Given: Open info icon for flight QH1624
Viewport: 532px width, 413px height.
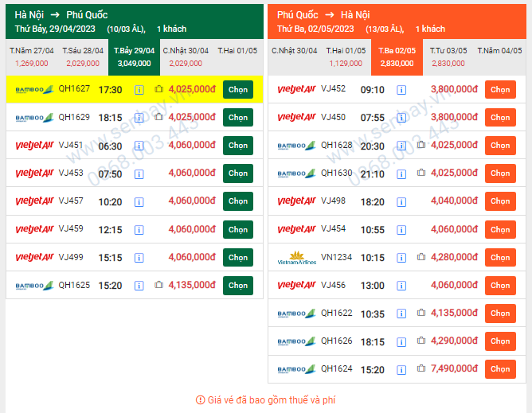Looking at the screenshot, I should (401, 369).
